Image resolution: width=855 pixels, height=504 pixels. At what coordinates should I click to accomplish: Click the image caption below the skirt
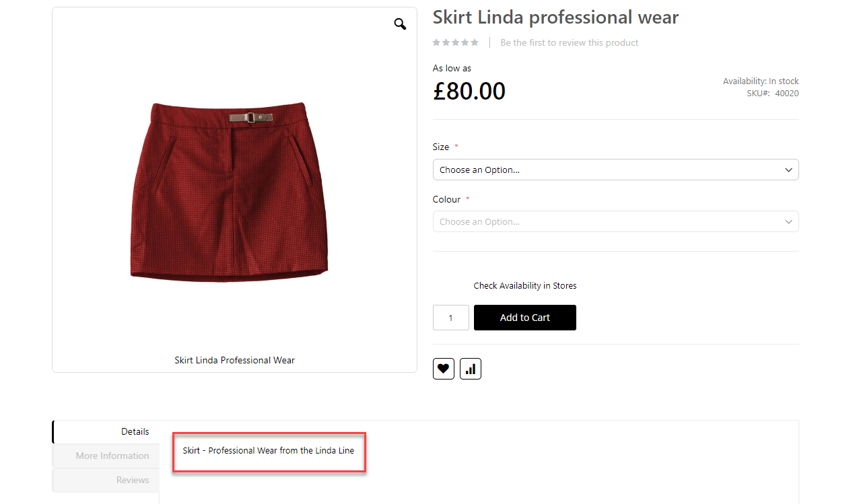(x=234, y=360)
